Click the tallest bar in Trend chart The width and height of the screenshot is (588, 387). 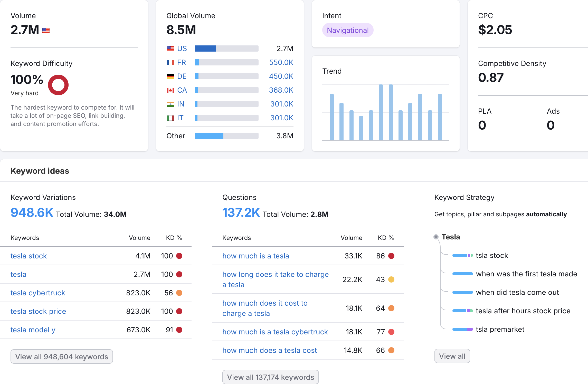click(x=381, y=112)
